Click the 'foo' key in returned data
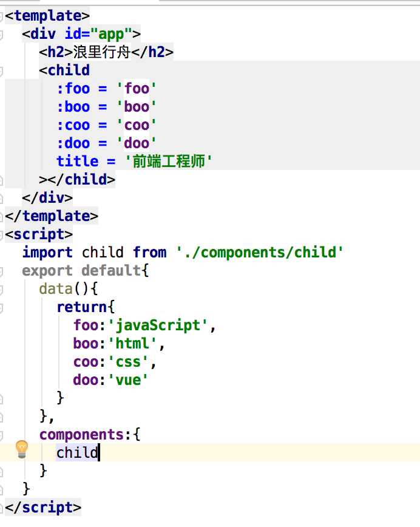This screenshot has height=527, width=420. point(86,325)
